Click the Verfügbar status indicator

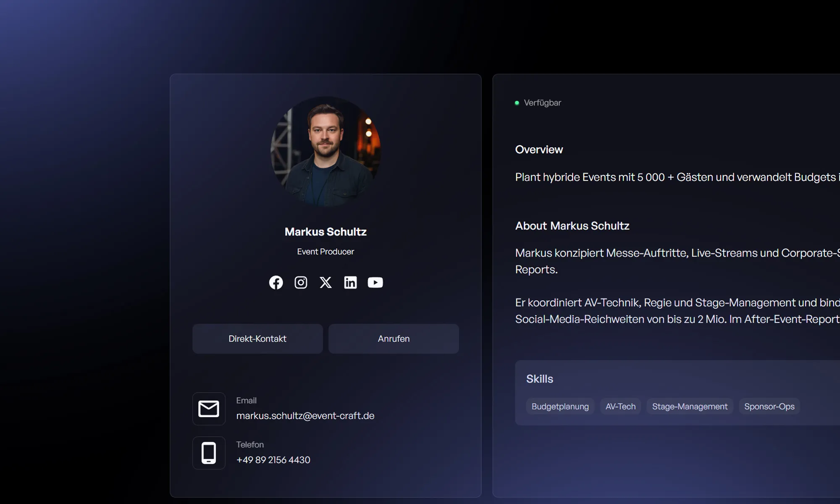[x=538, y=103]
